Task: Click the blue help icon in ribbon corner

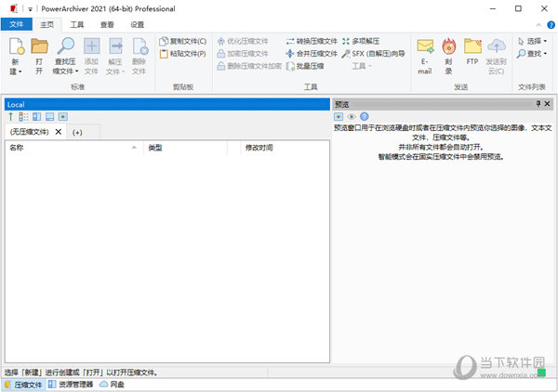Action: (x=551, y=25)
